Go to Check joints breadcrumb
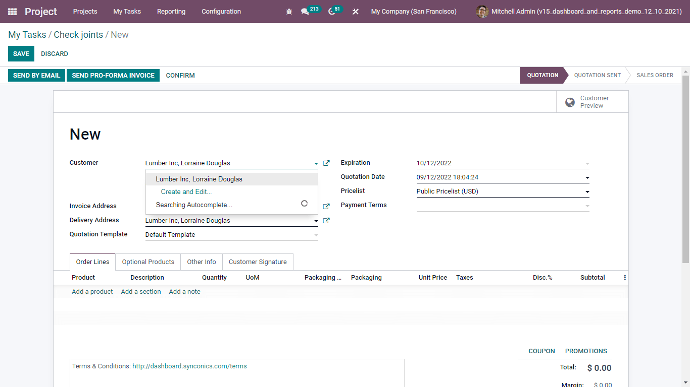 [x=78, y=35]
